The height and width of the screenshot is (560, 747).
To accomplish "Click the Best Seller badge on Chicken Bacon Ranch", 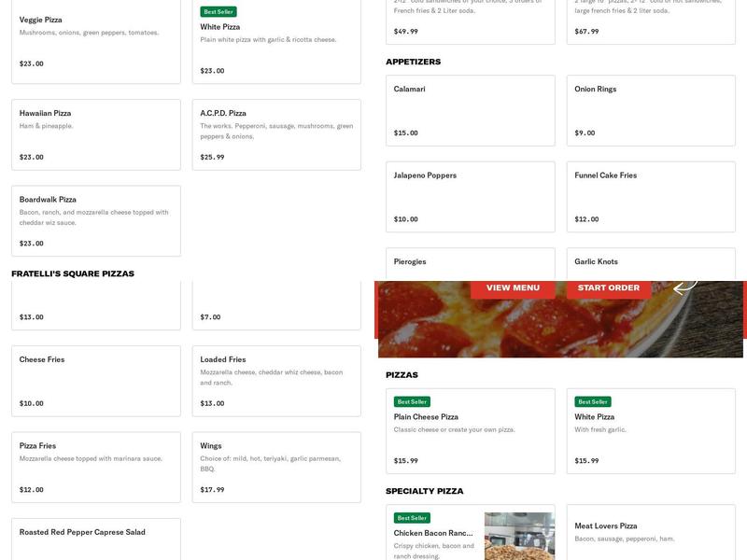I will [411, 517].
